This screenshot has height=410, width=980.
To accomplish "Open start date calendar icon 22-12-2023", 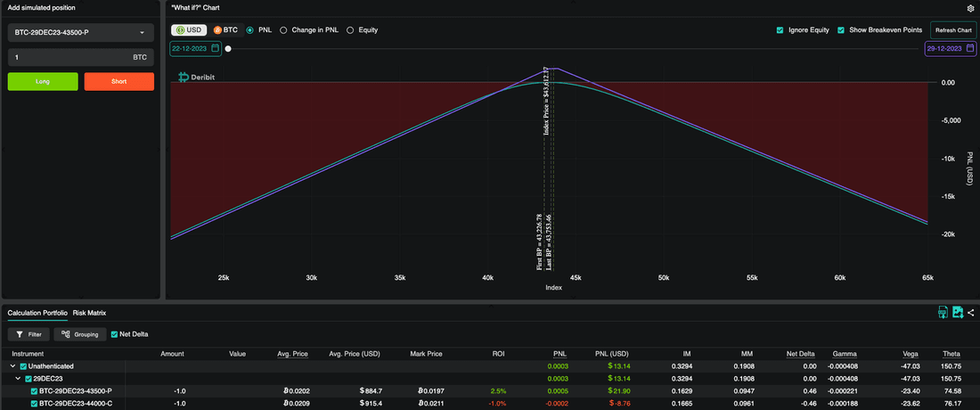I will (x=216, y=48).
